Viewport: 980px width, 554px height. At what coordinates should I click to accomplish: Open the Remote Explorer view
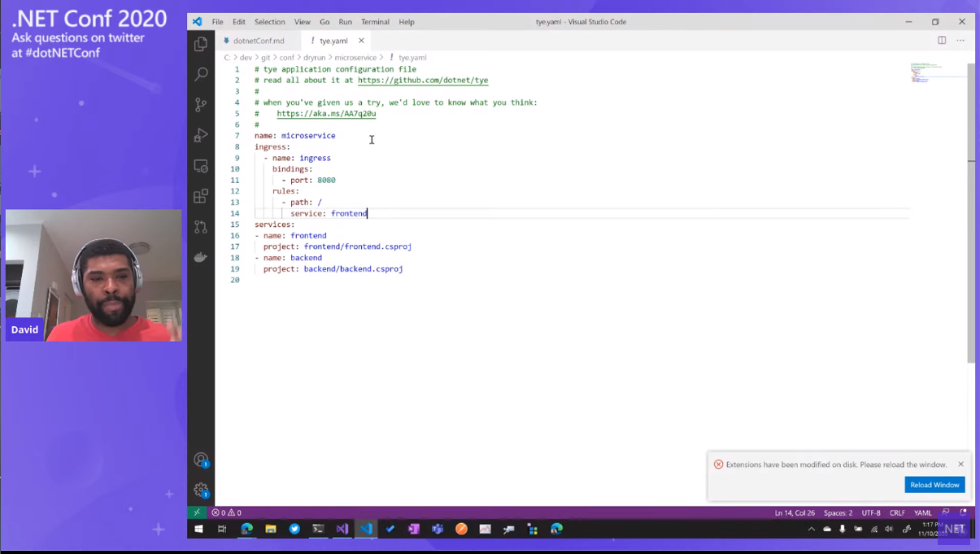(x=201, y=166)
